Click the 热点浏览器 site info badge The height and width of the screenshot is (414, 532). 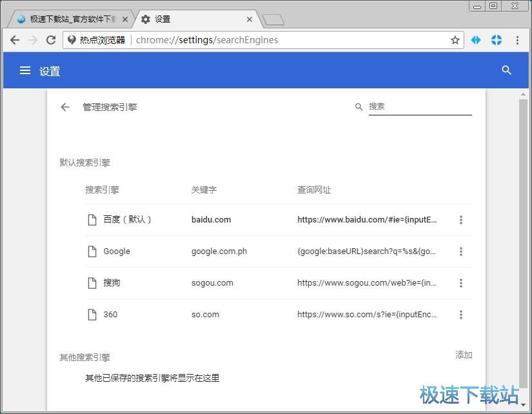72,39
